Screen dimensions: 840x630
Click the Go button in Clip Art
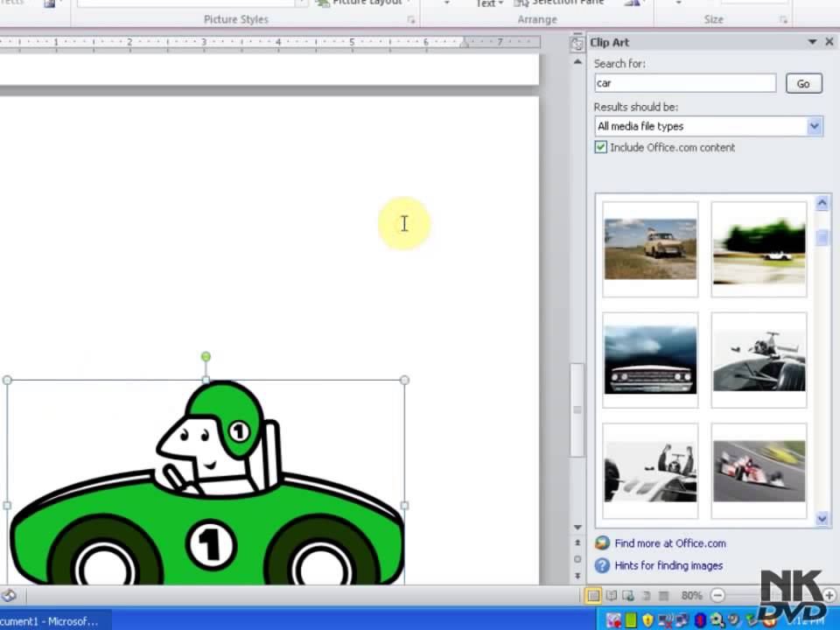(803, 84)
